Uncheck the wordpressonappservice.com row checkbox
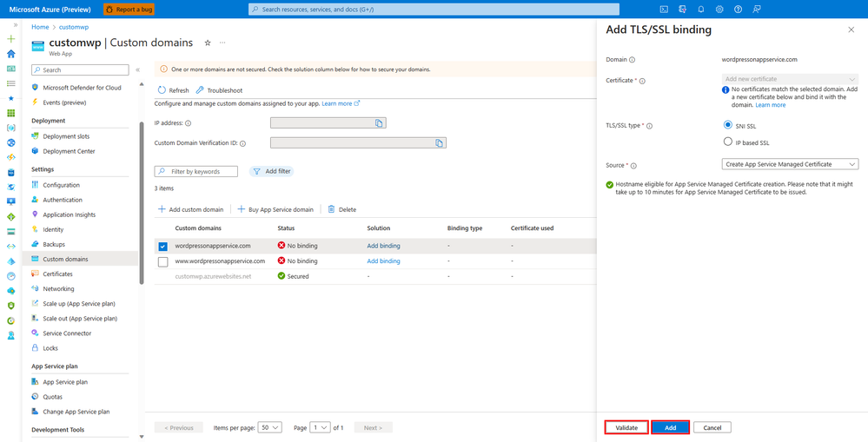The height and width of the screenshot is (442, 868). pos(162,246)
